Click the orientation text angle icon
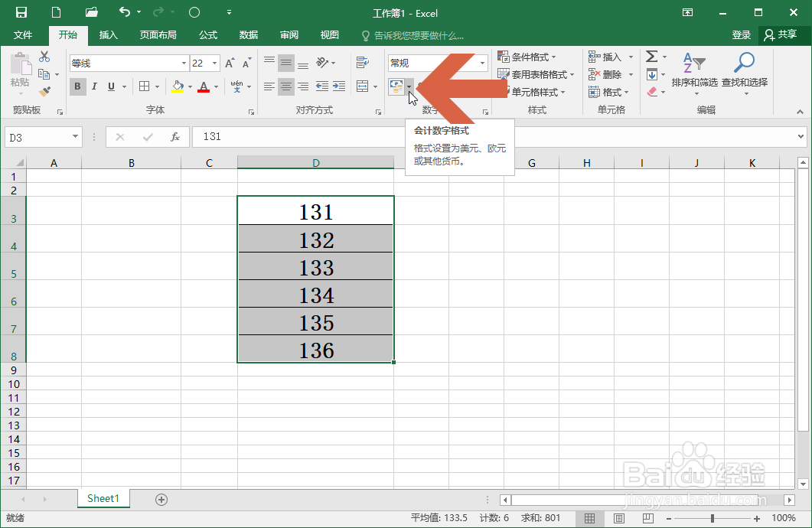The height and width of the screenshot is (528, 812). click(323, 64)
